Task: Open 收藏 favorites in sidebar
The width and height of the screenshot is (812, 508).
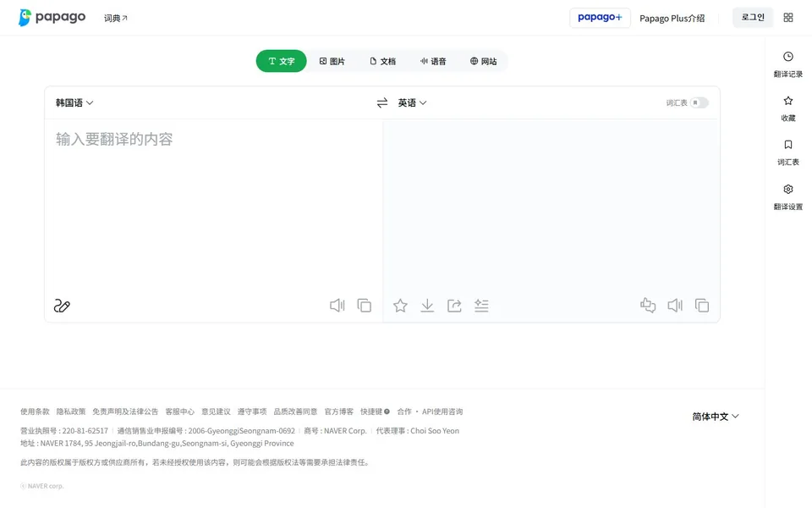Action: pos(788,109)
